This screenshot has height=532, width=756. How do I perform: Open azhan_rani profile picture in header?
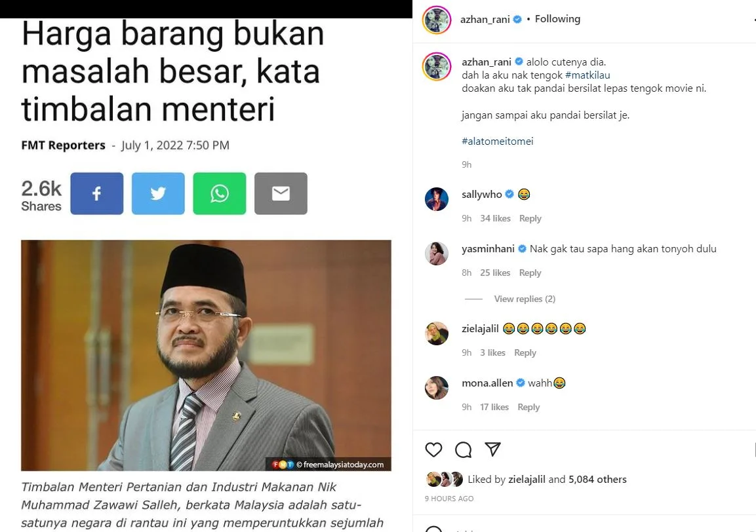click(x=436, y=20)
